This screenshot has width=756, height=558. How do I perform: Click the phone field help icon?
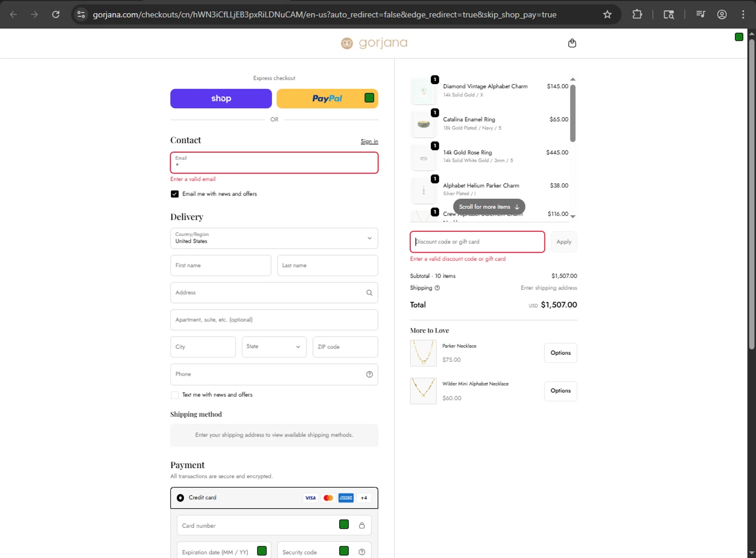pyautogui.click(x=369, y=375)
